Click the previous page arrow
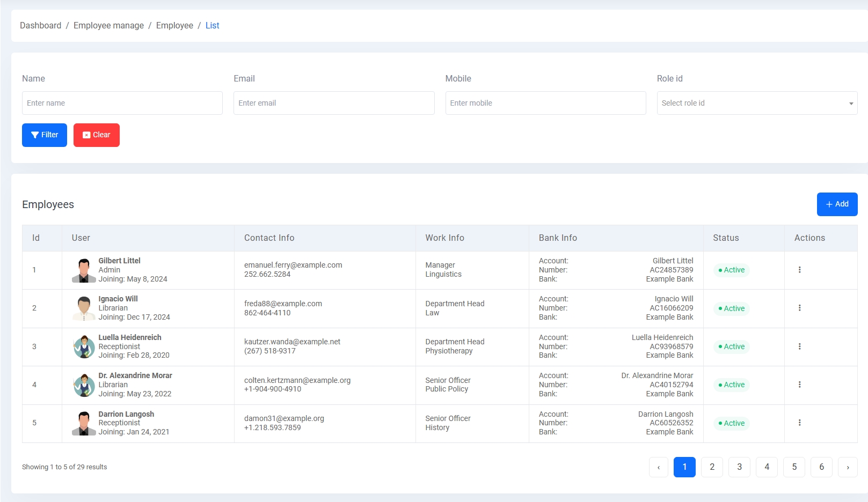The height and width of the screenshot is (502, 868). click(x=659, y=467)
